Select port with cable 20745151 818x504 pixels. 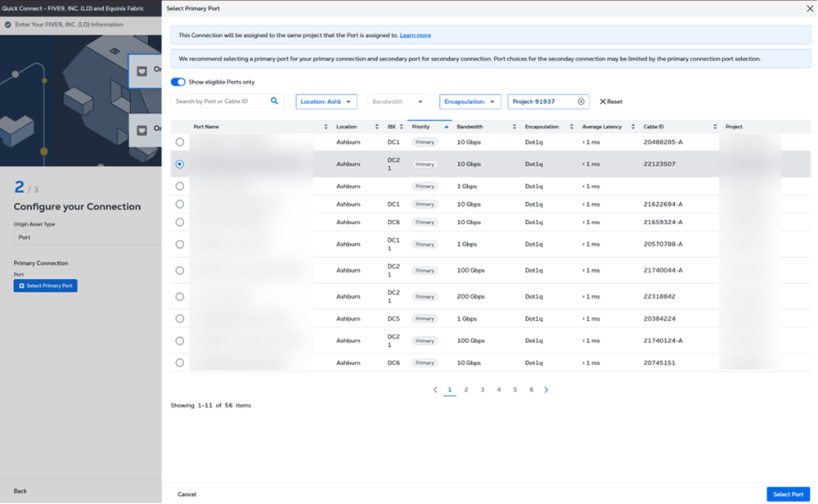[x=179, y=362]
